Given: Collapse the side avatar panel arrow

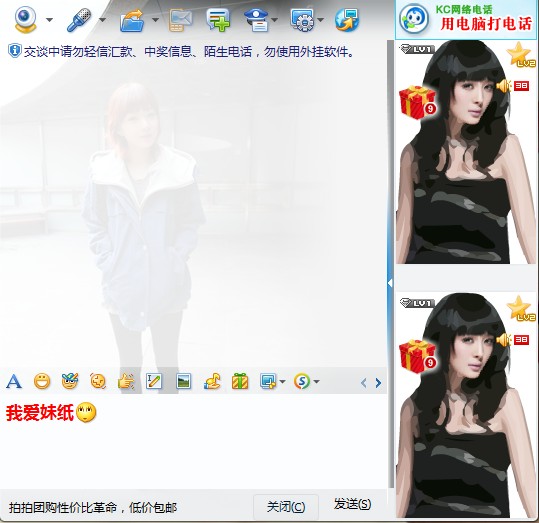Looking at the screenshot, I should [x=390, y=283].
